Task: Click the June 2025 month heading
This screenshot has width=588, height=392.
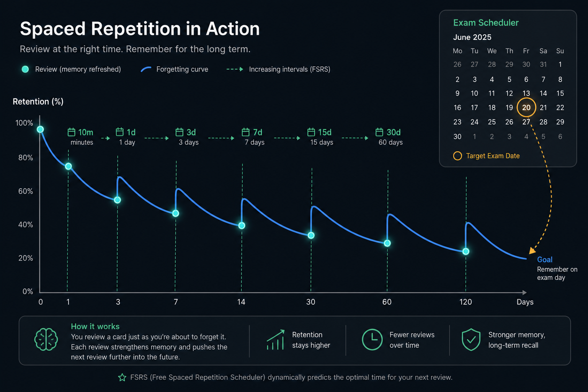Action: tap(472, 37)
